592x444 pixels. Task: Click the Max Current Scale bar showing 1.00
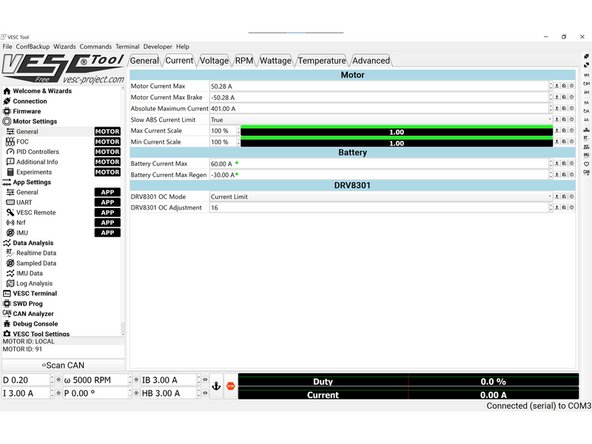click(396, 131)
